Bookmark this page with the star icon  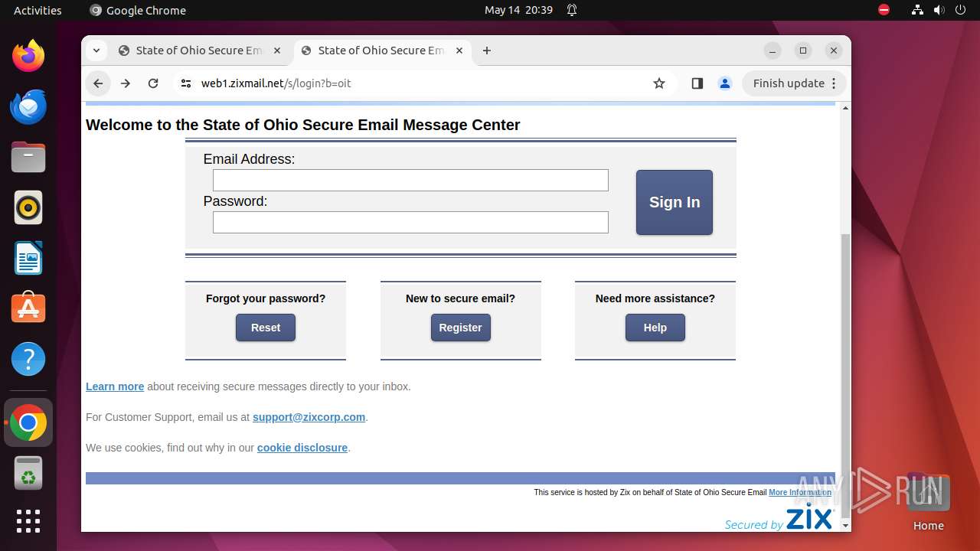point(659,83)
